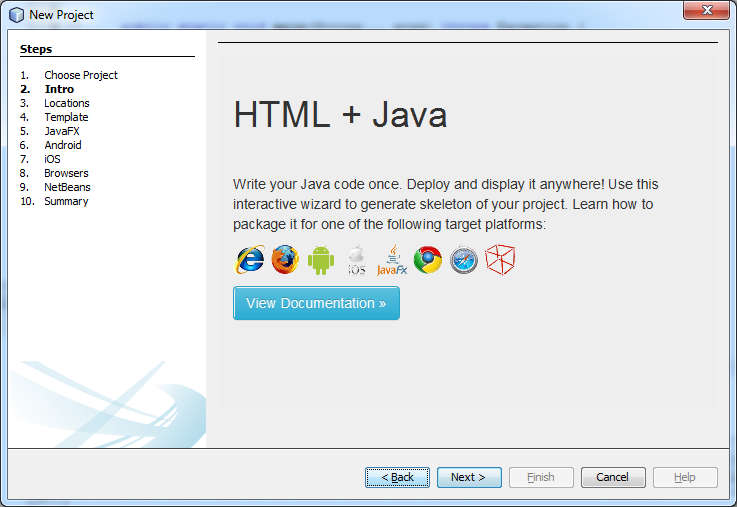Click the Firefox platform icon
This screenshot has height=507, width=737.
click(x=285, y=259)
